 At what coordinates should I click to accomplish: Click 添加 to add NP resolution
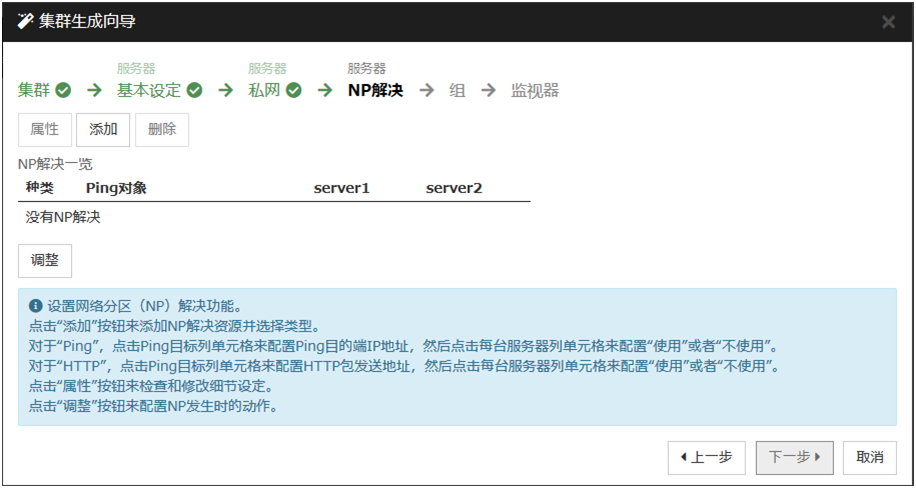click(103, 130)
